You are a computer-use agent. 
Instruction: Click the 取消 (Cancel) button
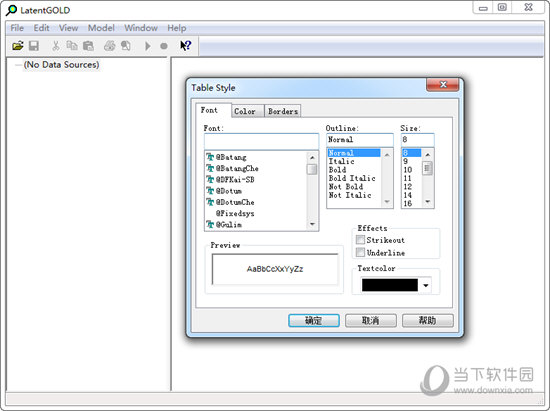[370, 320]
